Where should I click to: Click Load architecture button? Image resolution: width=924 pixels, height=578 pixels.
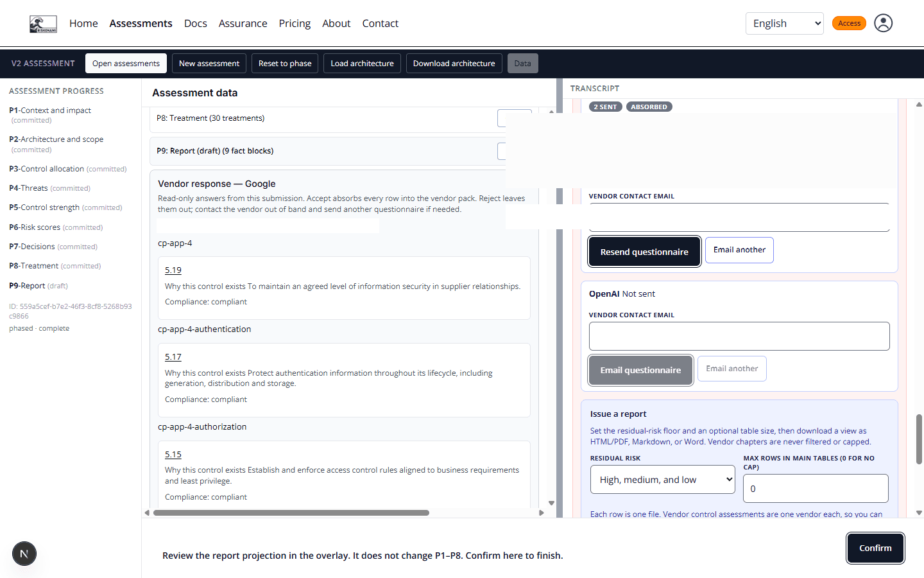click(362, 64)
